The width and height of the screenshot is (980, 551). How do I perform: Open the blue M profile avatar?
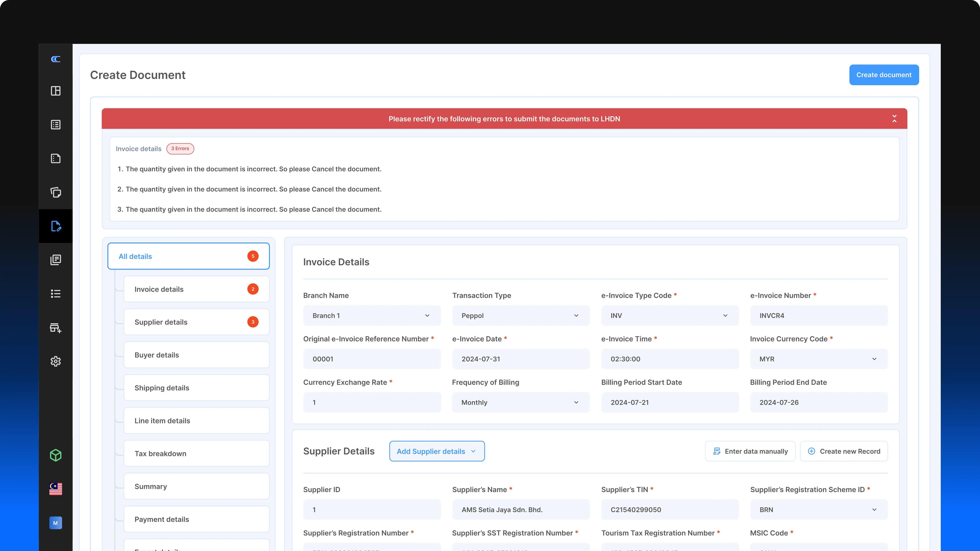coord(56,523)
